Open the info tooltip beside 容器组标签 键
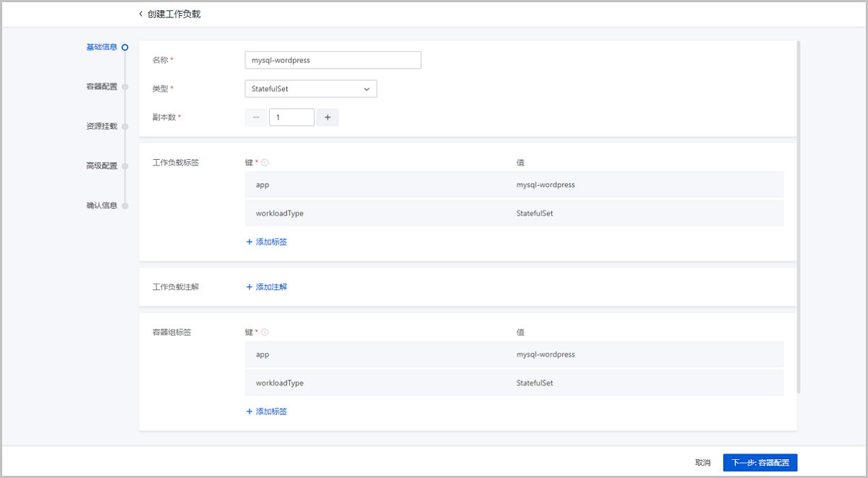 (266, 332)
